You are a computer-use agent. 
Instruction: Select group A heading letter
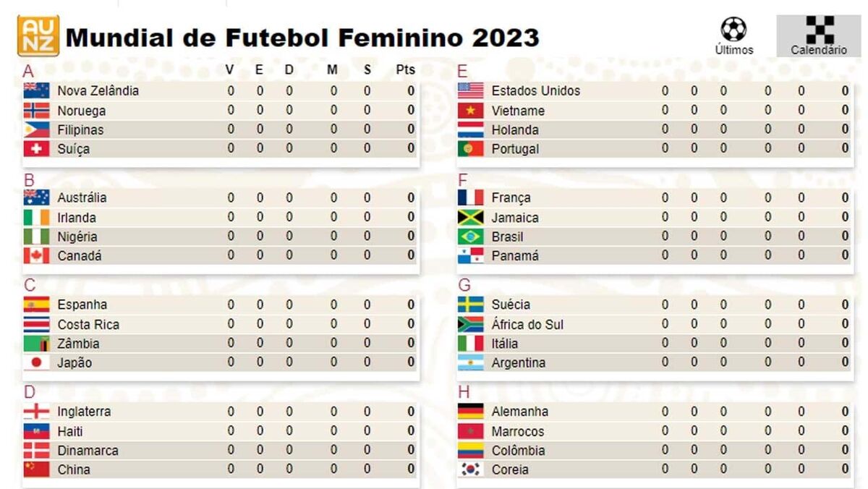[28, 71]
